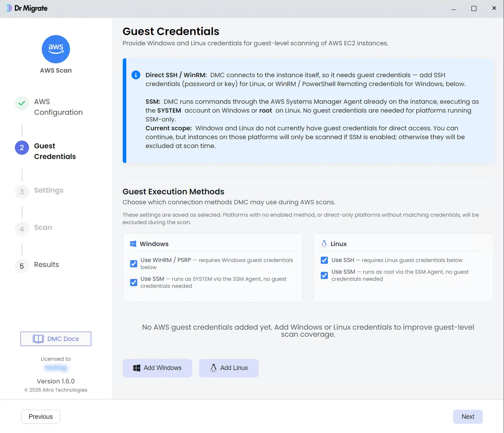Viewport: 504px width, 433px height.
Task: Toggle the Use WinRM / PSRP checkbox
Action: (134, 264)
